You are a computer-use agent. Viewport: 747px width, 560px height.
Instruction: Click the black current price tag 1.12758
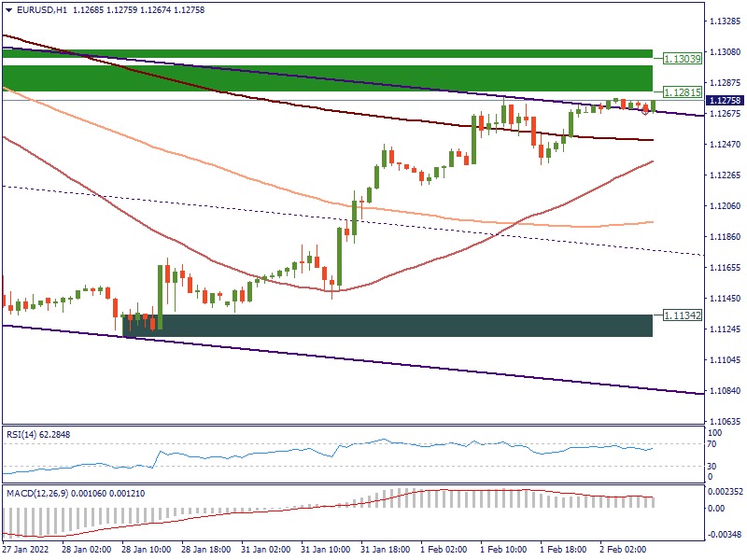coord(724,101)
